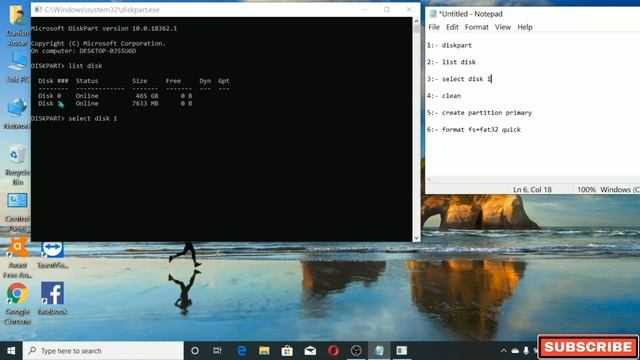
Task: Open the Format menu in Notepad
Action: 476,27
